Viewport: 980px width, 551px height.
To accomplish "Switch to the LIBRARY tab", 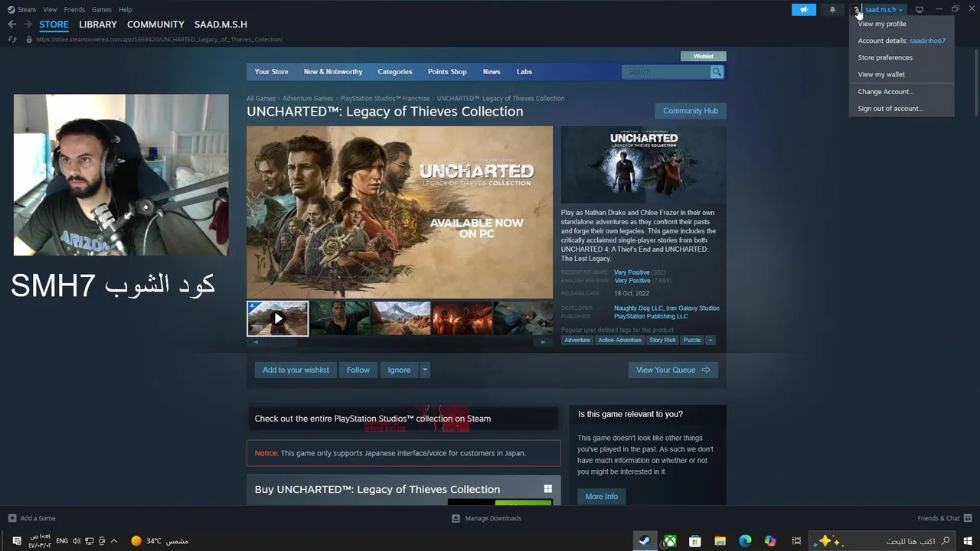I will pos(98,24).
